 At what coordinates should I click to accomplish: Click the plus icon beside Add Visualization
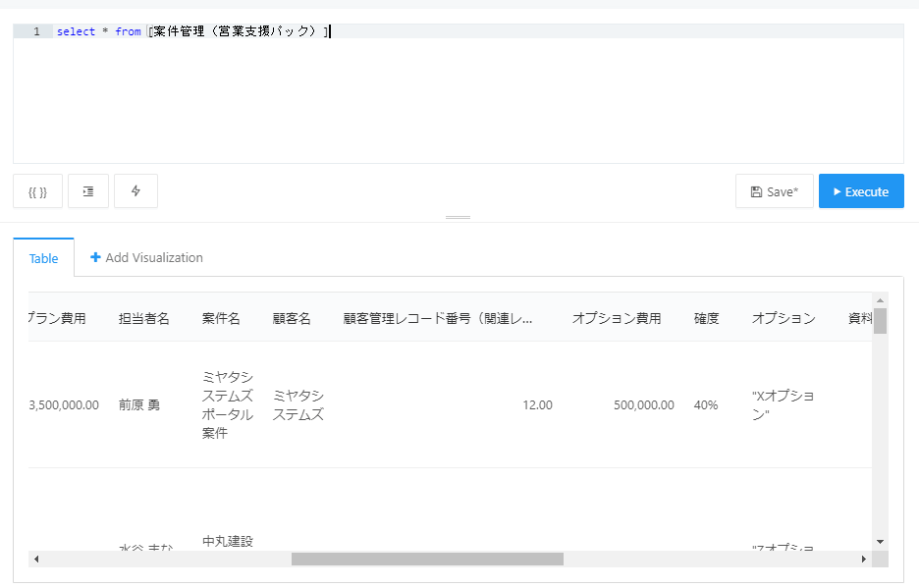pyautogui.click(x=95, y=257)
